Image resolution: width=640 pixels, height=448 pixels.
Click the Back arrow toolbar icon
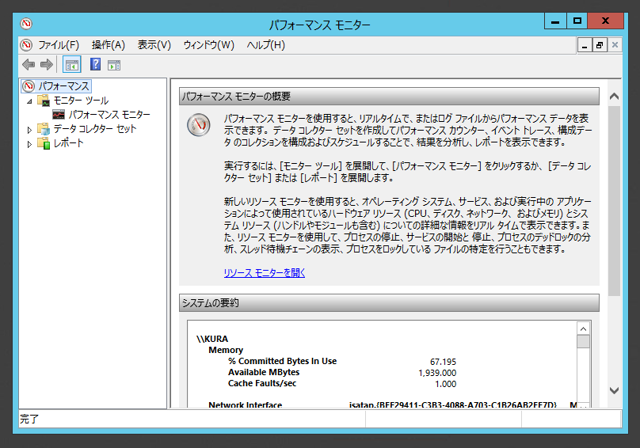tap(29, 64)
